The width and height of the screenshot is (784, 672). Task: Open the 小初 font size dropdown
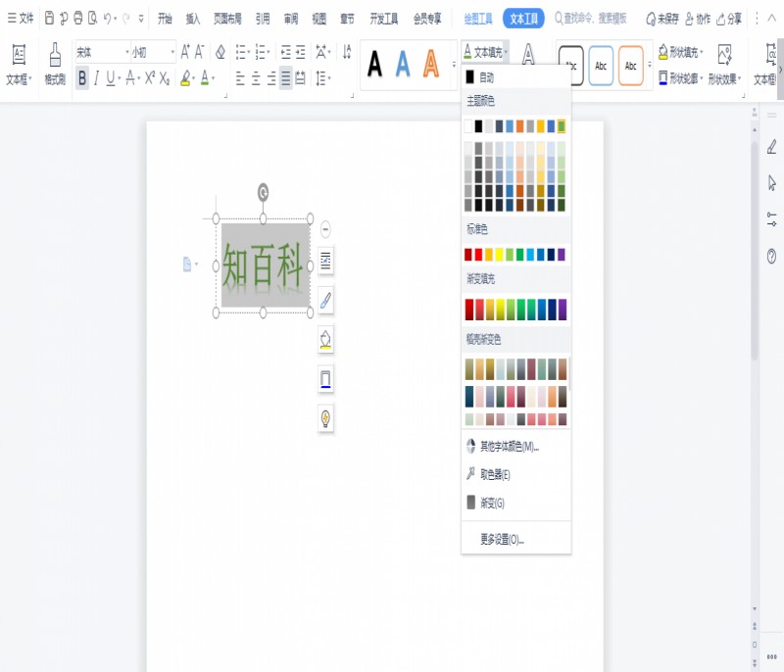point(172,52)
